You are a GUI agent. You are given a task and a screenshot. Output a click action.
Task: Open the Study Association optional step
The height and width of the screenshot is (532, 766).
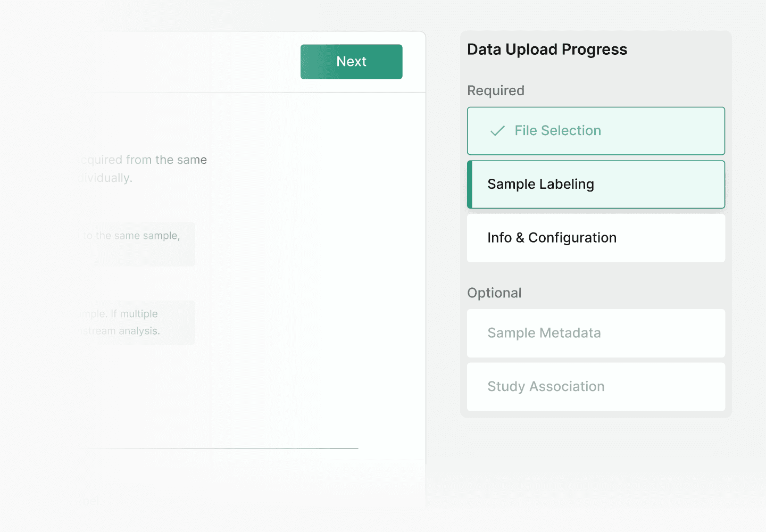coord(596,387)
